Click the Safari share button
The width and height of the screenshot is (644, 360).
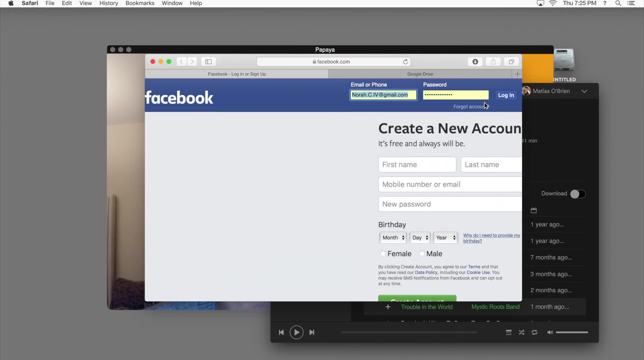(x=493, y=61)
